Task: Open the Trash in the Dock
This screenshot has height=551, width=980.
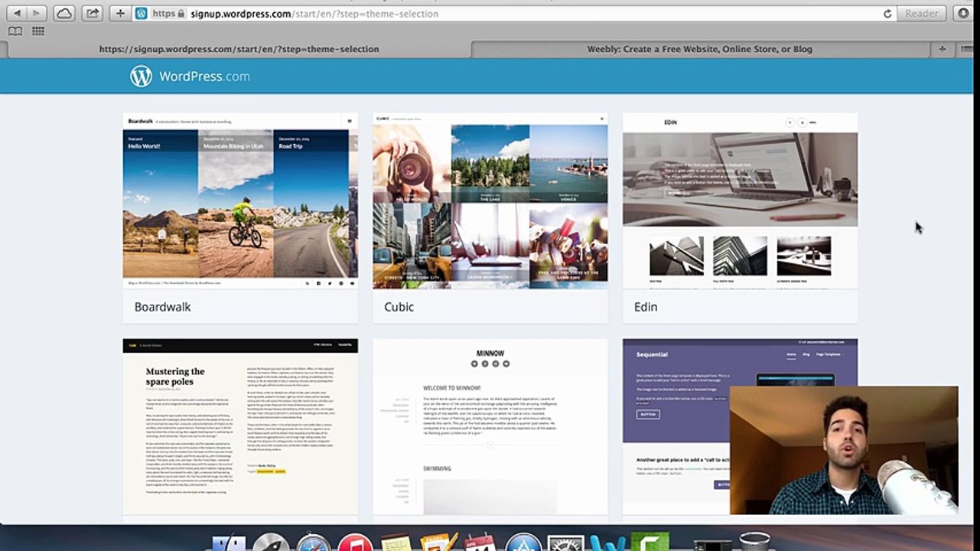Action: pos(754,543)
